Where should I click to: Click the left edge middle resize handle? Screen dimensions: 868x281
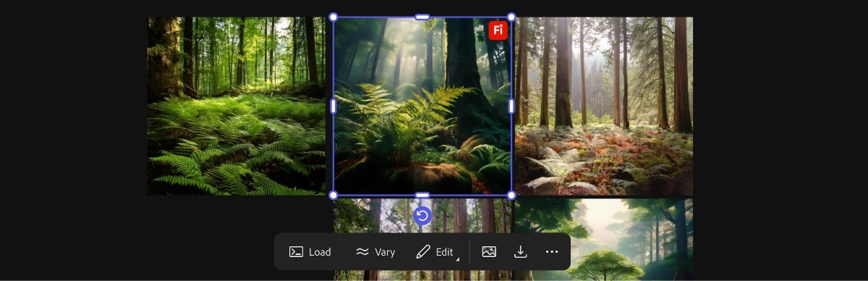(333, 106)
